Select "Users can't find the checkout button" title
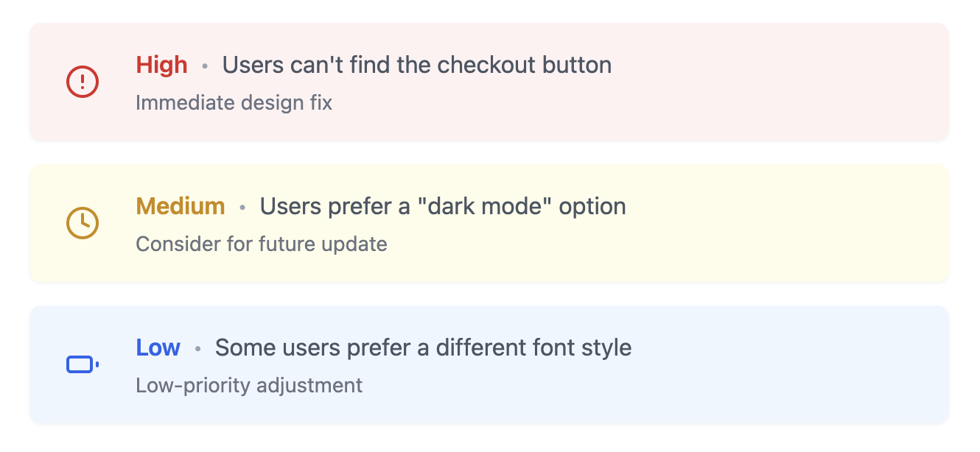 [417, 66]
